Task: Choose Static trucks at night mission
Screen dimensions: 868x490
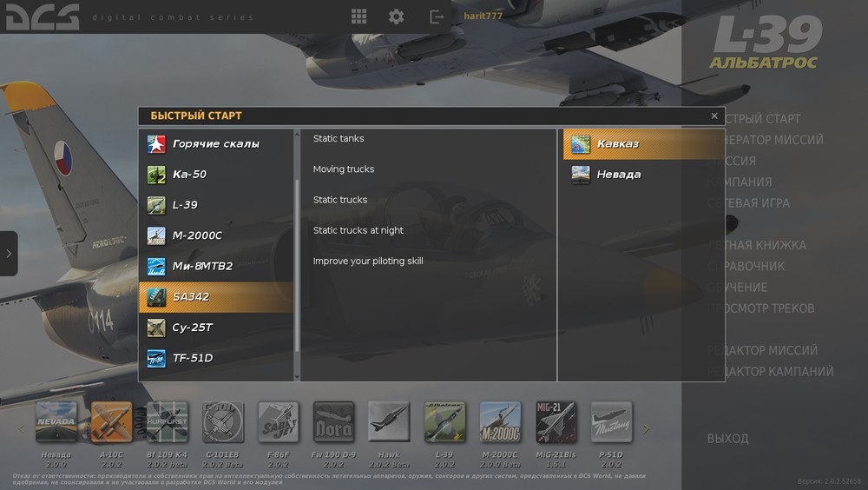Action: pos(358,230)
